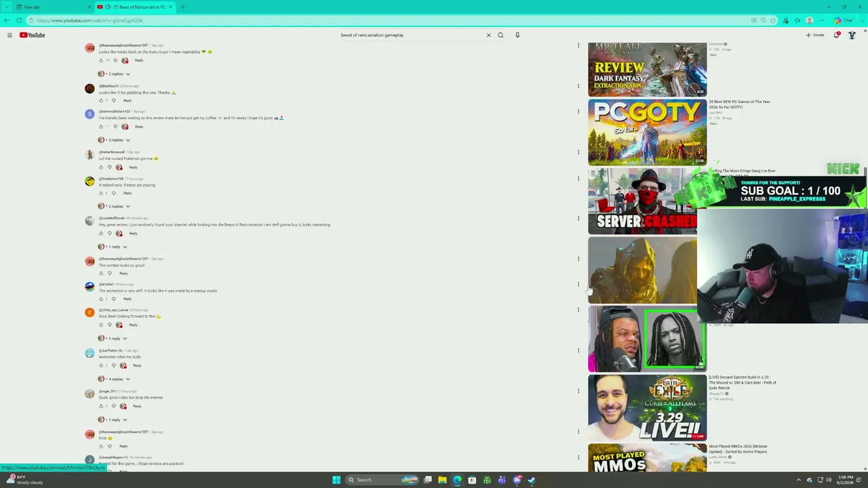Open the Windows Start menu
Image resolution: width=868 pixels, height=488 pixels.
pyautogui.click(x=336, y=480)
